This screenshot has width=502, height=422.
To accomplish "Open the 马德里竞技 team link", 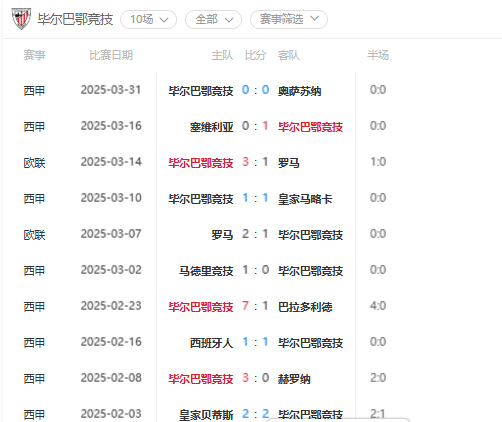I will pyautogui.click(x=206, y=271).
